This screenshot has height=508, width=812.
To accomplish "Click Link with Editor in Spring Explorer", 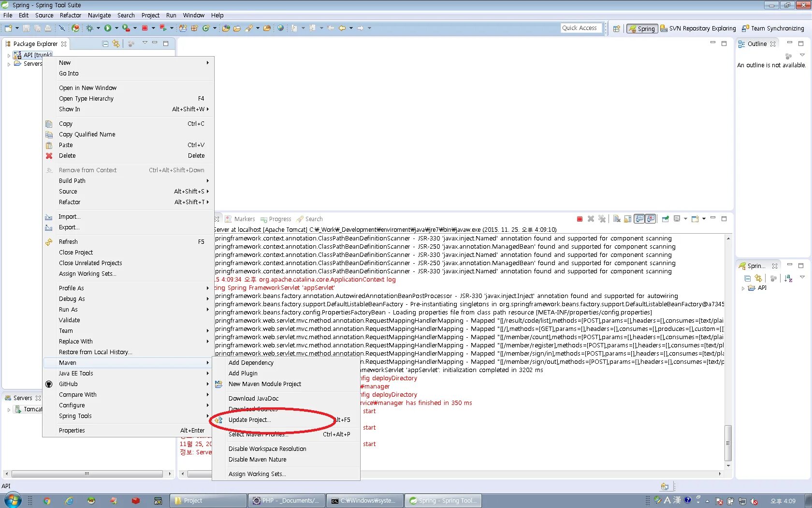I will (758, 279).
